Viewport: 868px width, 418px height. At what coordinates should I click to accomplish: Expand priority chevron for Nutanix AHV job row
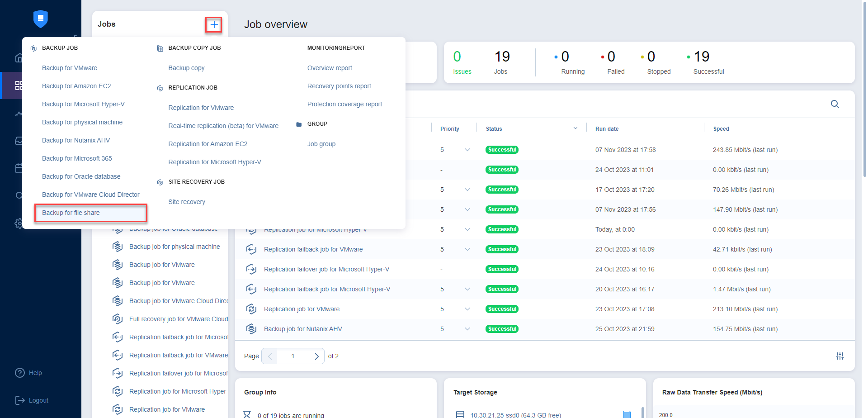[x=467, y=329]
